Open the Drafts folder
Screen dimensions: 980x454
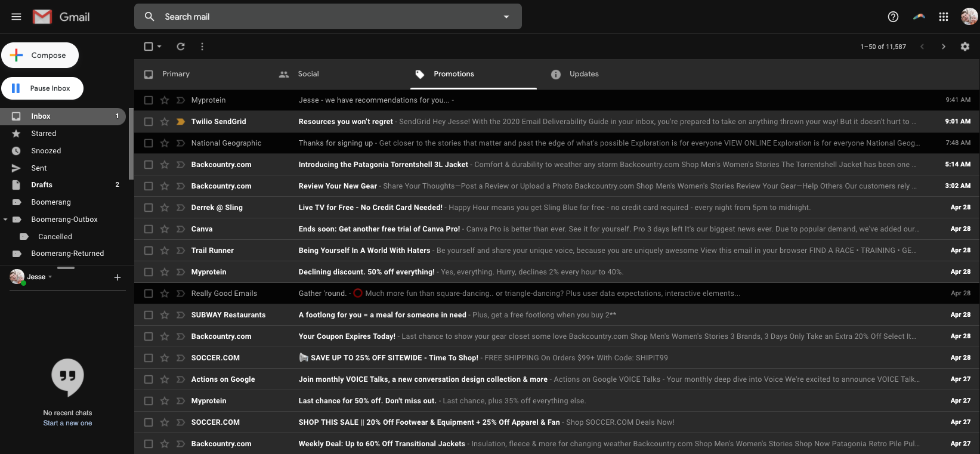point(63,185)
